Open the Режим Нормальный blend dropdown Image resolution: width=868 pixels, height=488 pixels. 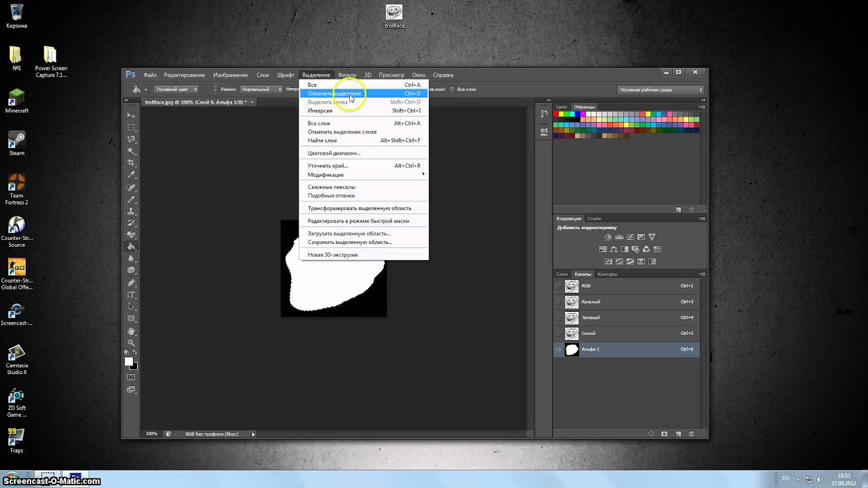(x=261, y=89)
